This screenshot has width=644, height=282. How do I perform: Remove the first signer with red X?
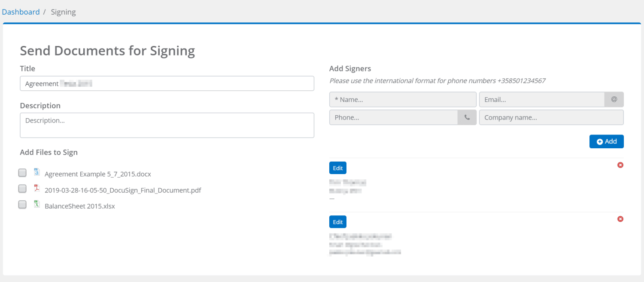point(620,165)
